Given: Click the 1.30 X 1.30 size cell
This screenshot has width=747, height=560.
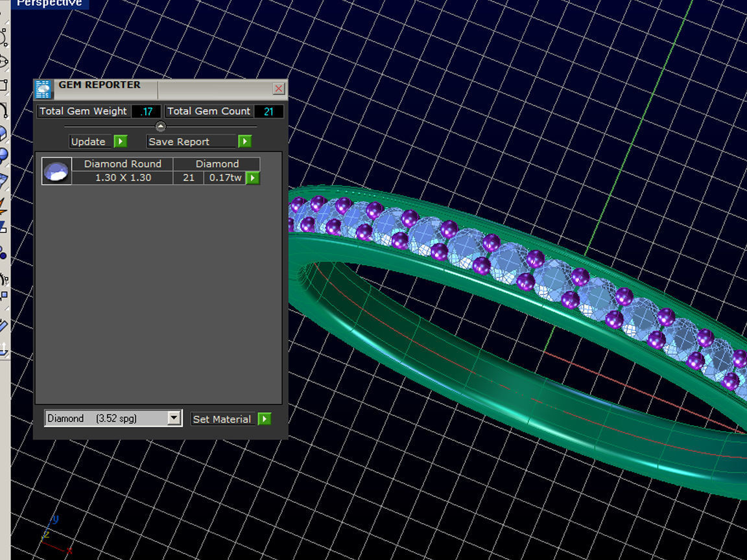Looking at the screenshot, I should pos(123,178).
